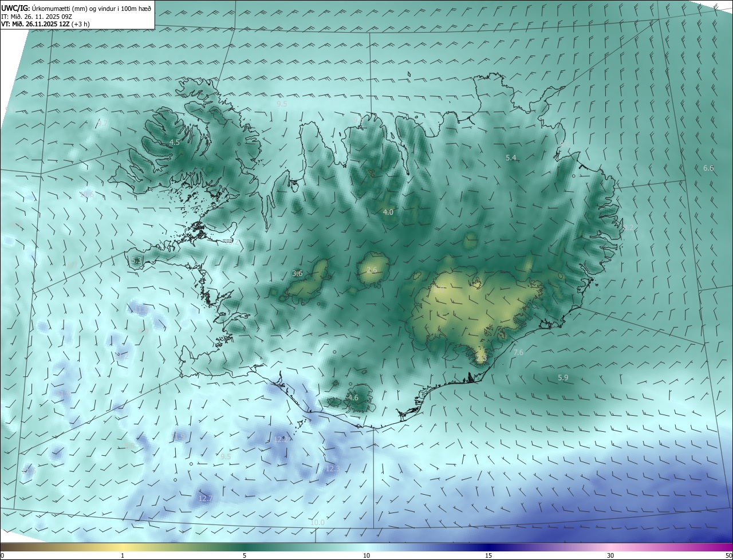The width and height of the screenshot is (733, 560).
Task: Click the 12.7 value label
Action: point(206,499)
